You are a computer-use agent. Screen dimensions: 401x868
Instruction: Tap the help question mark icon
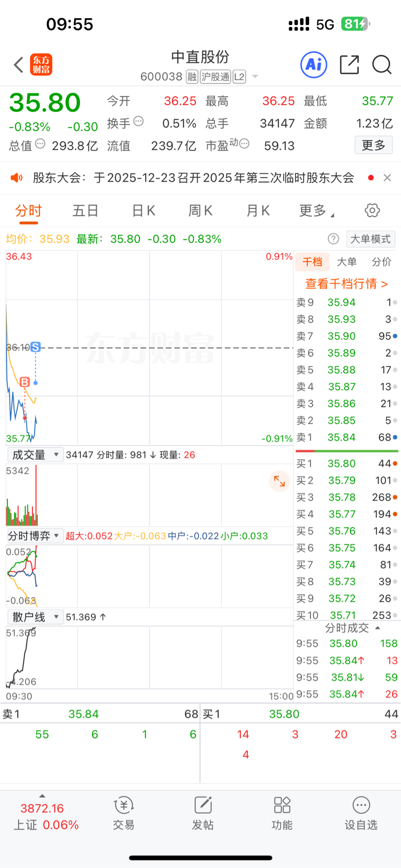click(334, 239)
